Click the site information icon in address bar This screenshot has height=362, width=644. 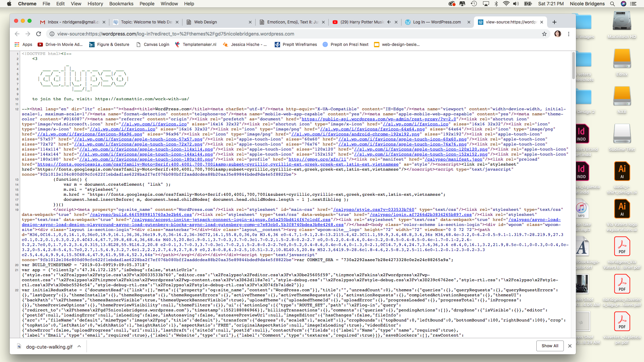click(52, 34)
